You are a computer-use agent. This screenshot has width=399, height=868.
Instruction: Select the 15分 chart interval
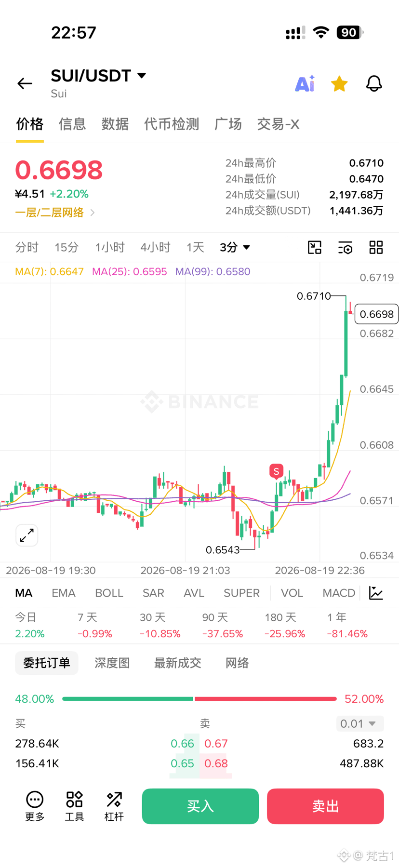(x=66, y=247)
